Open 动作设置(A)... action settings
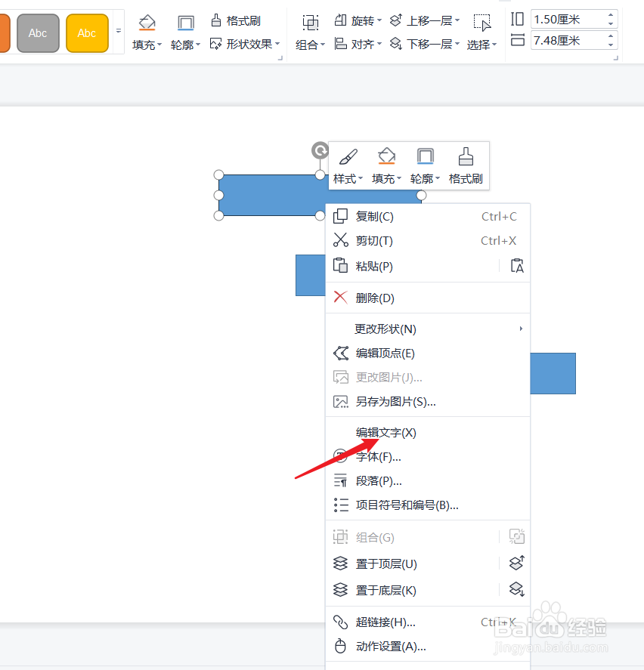The image size is (644, 670). coord(428,646)
